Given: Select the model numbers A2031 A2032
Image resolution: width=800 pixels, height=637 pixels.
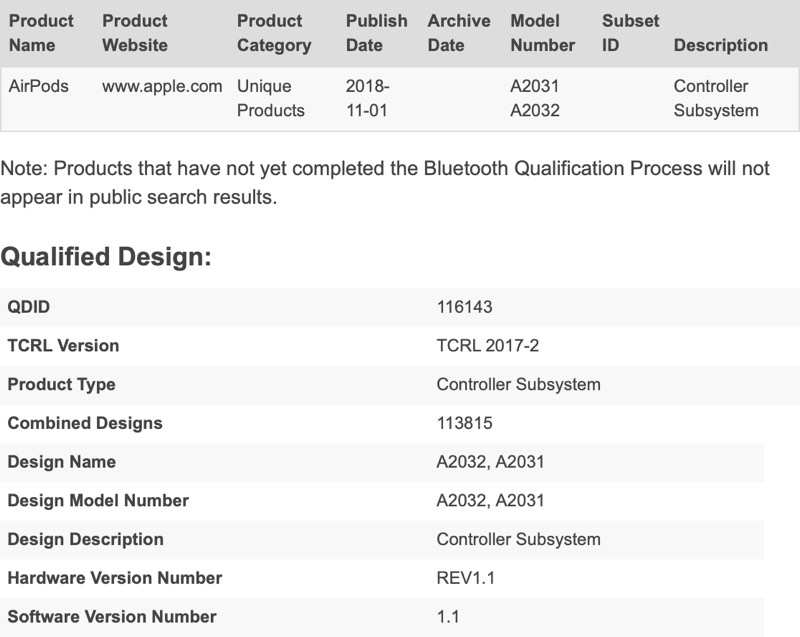Looking at the screenshot, I should (535, 99).
